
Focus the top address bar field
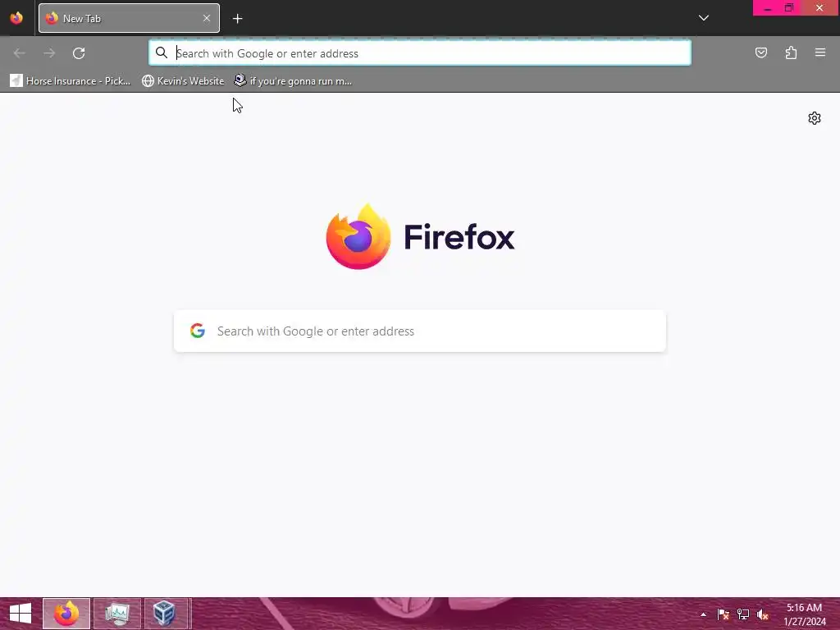420,53
